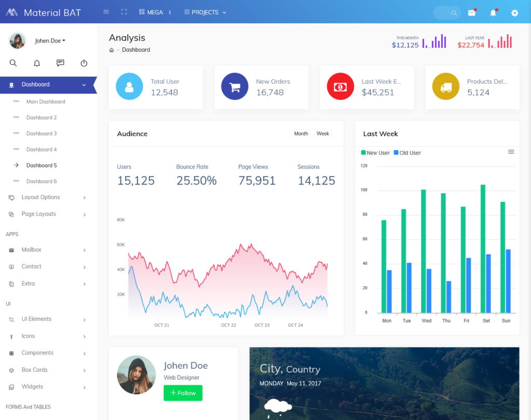This screenshot has height=420, width=531.
Task: Switch Audience chart to Month view
Action: point(301,134)
